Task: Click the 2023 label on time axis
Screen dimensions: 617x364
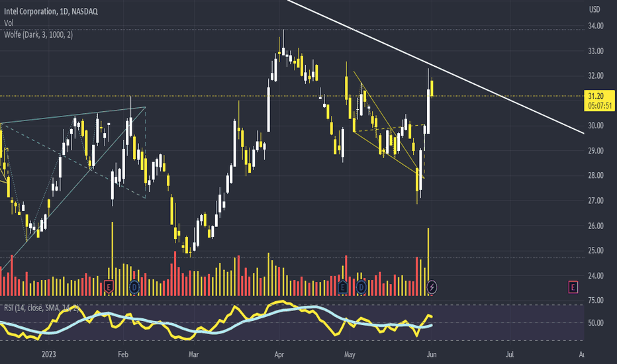Action: pos(49,355)
